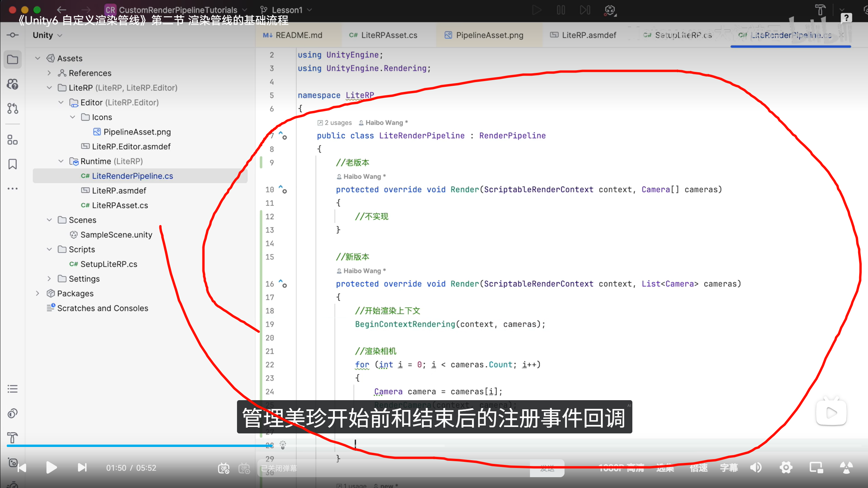This screenshot has width=868, height=488.
Task: Toggle picture-in-picture mode icon
Action: click(x=816, y=468)
